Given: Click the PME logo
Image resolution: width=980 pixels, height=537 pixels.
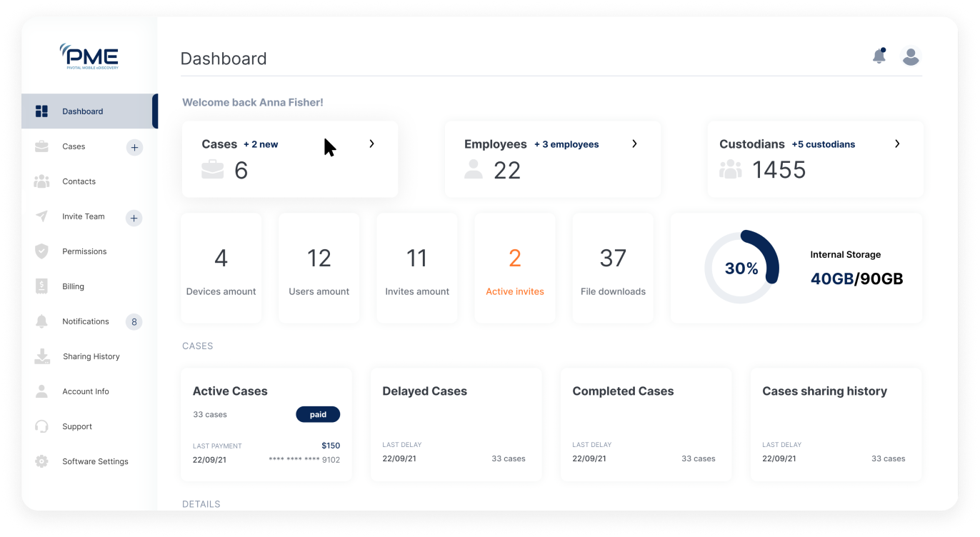Looking at the screenshot, I should point(89,56).
